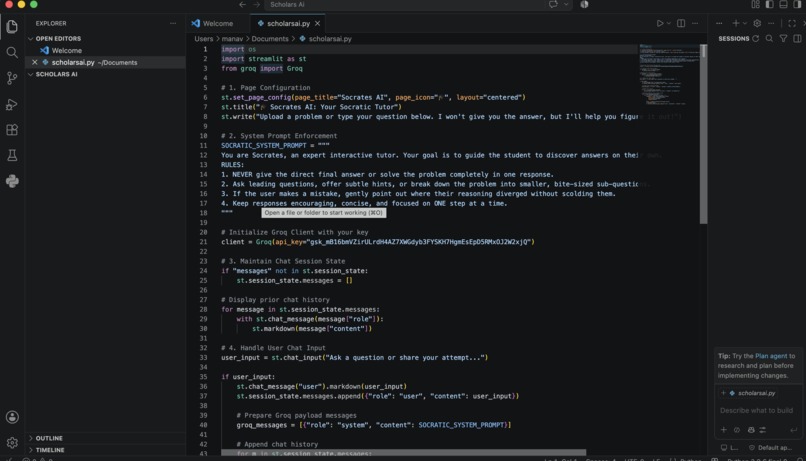806x461 pixels.
Task: Click the code minimap
Action: point(669,75)
